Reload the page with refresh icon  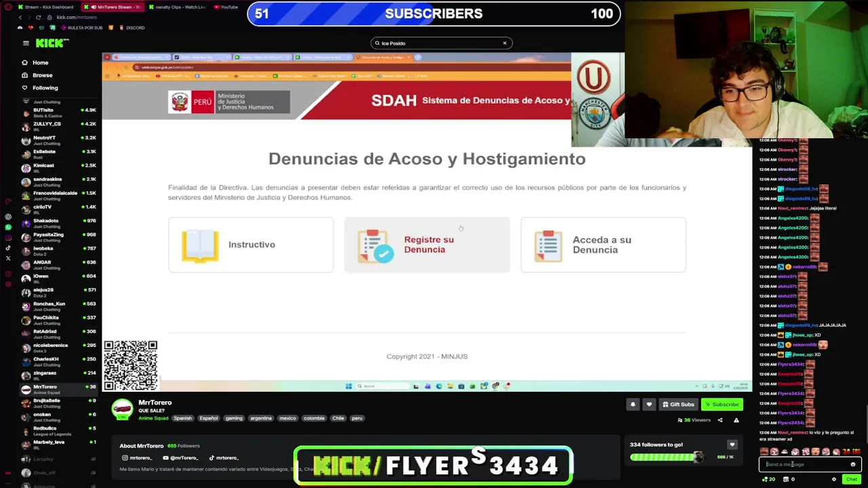click(x=38, y=17)
